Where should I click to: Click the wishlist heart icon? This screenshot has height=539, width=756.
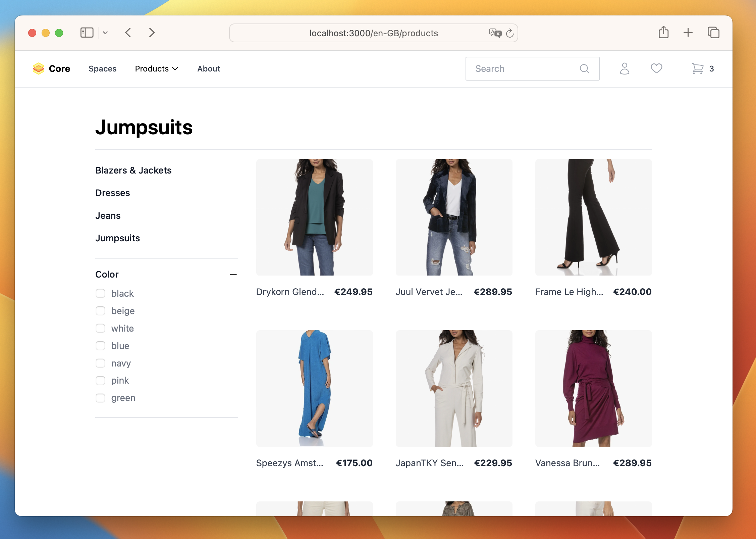(x=656, y=68)
